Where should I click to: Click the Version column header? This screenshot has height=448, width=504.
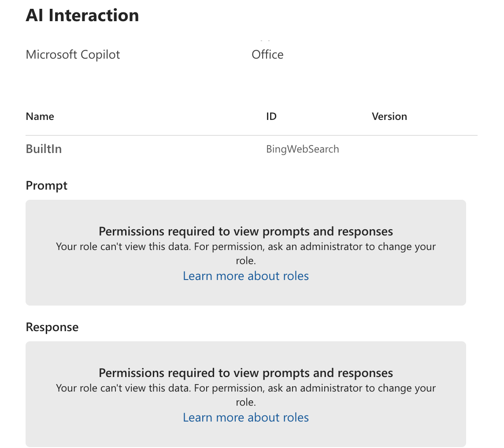389,116
